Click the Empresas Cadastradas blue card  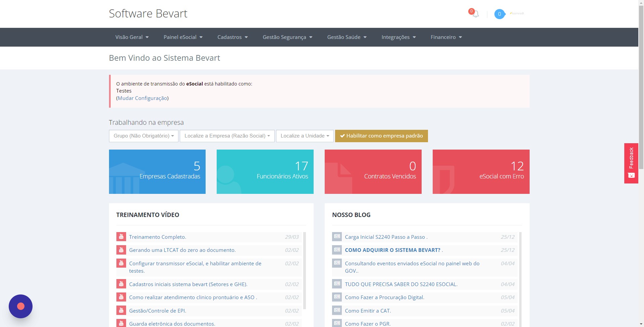pyautogui.click(x=157, y=172)
